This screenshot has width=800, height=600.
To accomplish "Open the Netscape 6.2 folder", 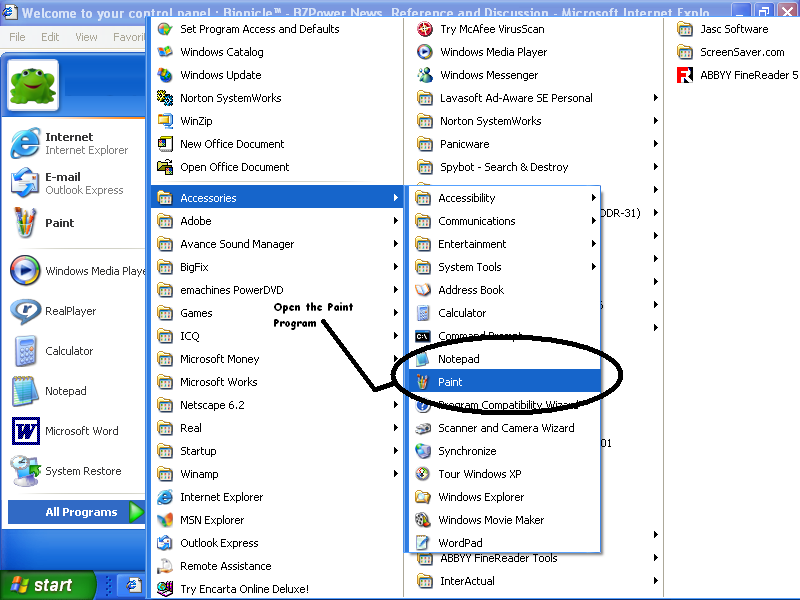I will coord(277,405).
